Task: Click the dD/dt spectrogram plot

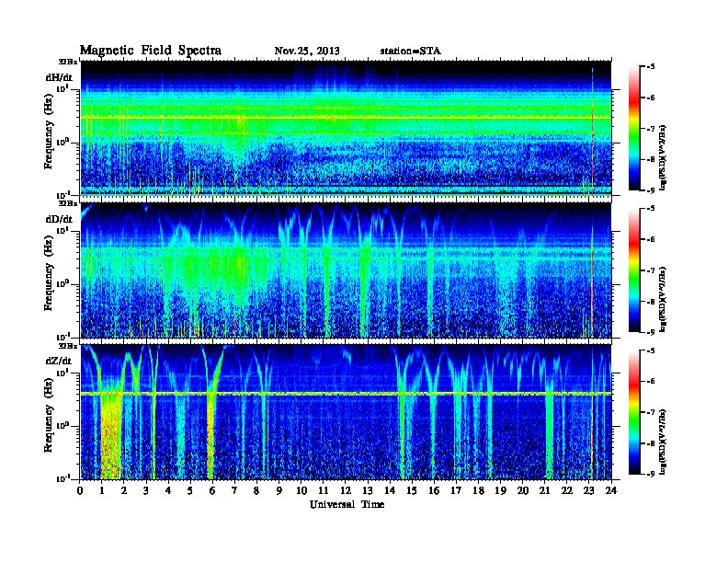Action: point(346,270)
